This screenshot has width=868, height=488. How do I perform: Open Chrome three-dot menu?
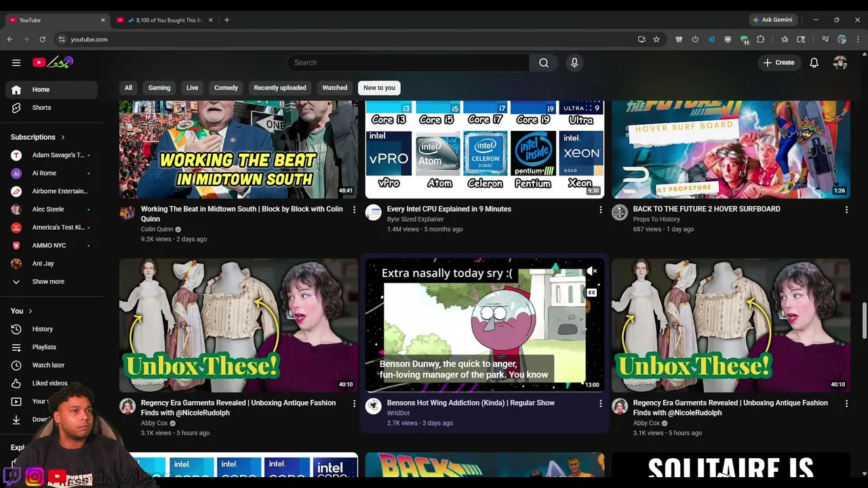pos(858,39)
